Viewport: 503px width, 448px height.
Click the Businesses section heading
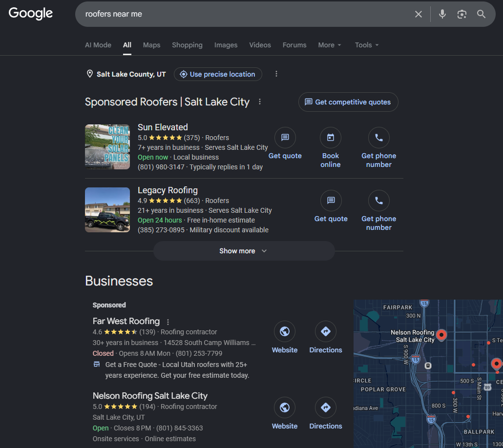[119, 281]
